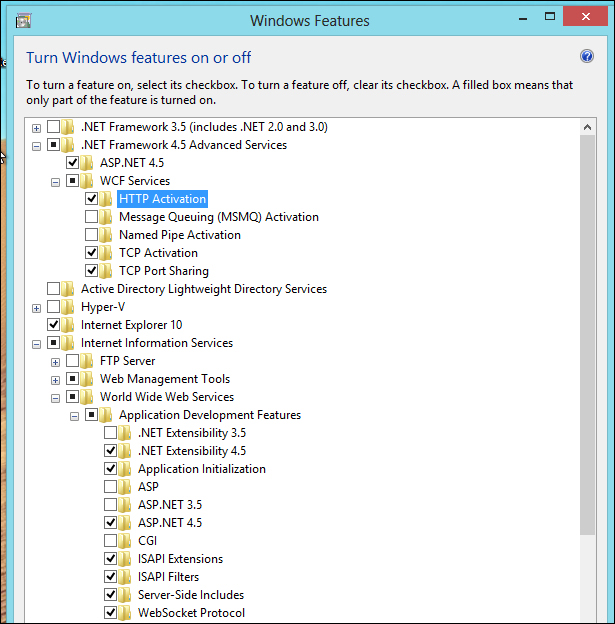The width and height of the screenshot is (615, 624).
Task: Click the help question mark icon
Action: click(x=587, y=57)
